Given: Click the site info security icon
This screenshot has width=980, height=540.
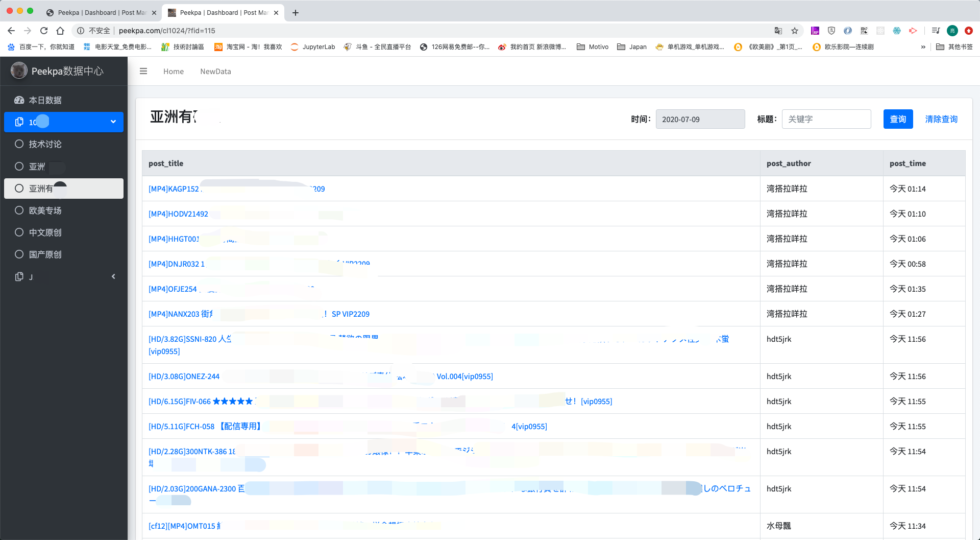Looking at the screenshot, I should [x=81, y=31].
